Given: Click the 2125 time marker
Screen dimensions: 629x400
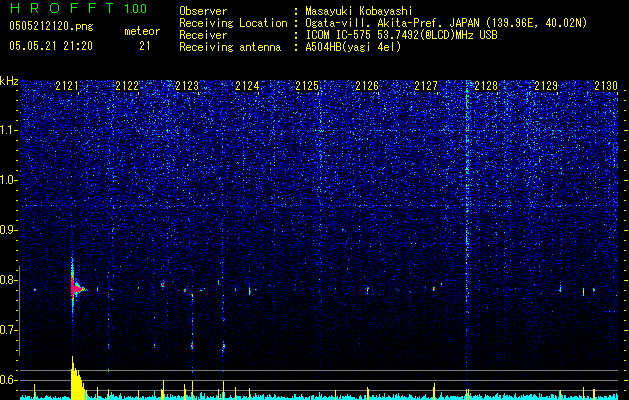Looking at the screenshot, I should tap(307, 86).
